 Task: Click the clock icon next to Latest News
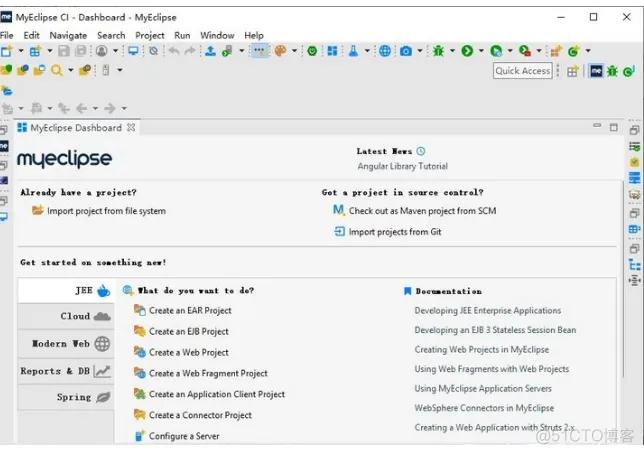(x=421, y=151)
